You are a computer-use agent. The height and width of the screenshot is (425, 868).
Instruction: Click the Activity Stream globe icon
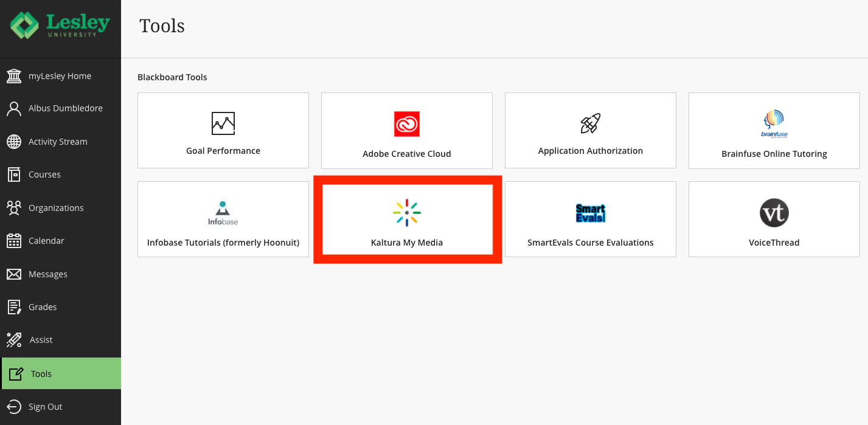click(x=13, y=142)
